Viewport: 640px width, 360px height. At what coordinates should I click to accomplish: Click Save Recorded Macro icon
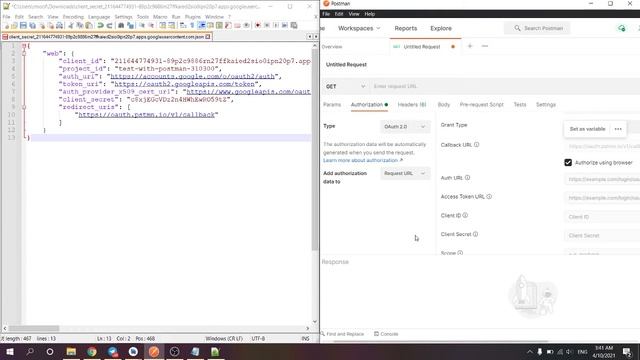click(x=293, y=25)
